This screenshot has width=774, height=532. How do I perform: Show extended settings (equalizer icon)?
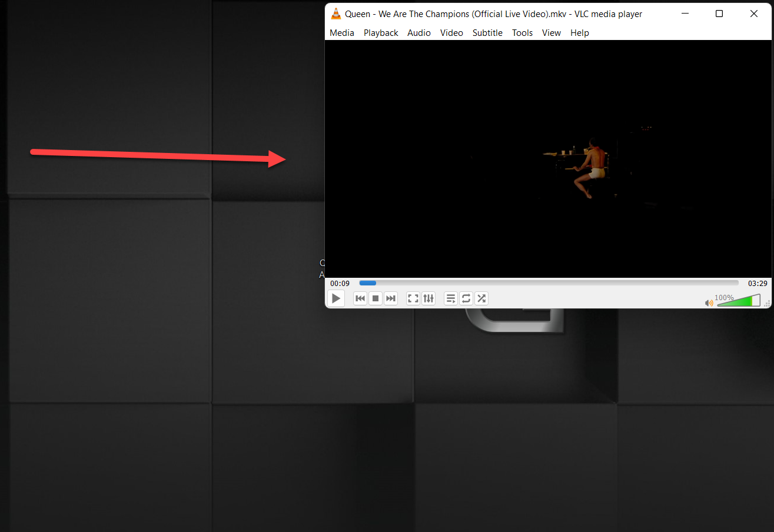(x=428, y=298)
